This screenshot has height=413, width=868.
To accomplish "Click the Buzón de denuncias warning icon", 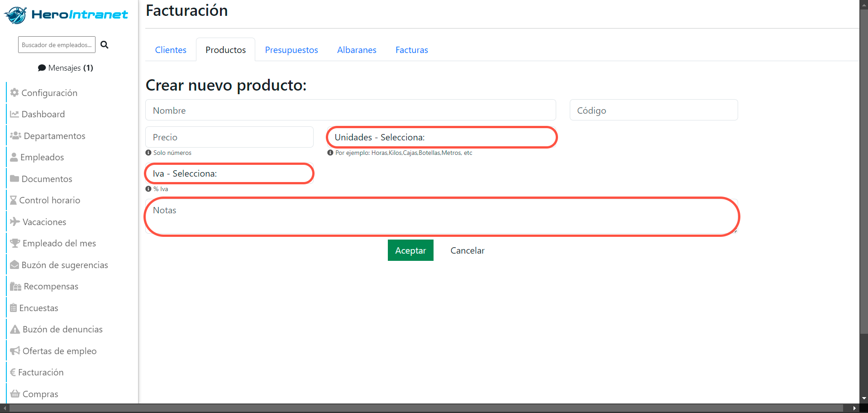I will point(15,329).
